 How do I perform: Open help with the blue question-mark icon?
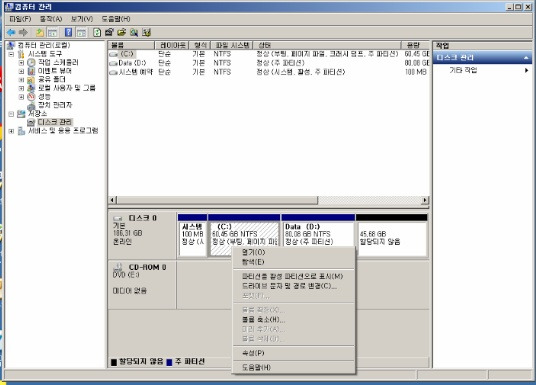coord(68,32)
